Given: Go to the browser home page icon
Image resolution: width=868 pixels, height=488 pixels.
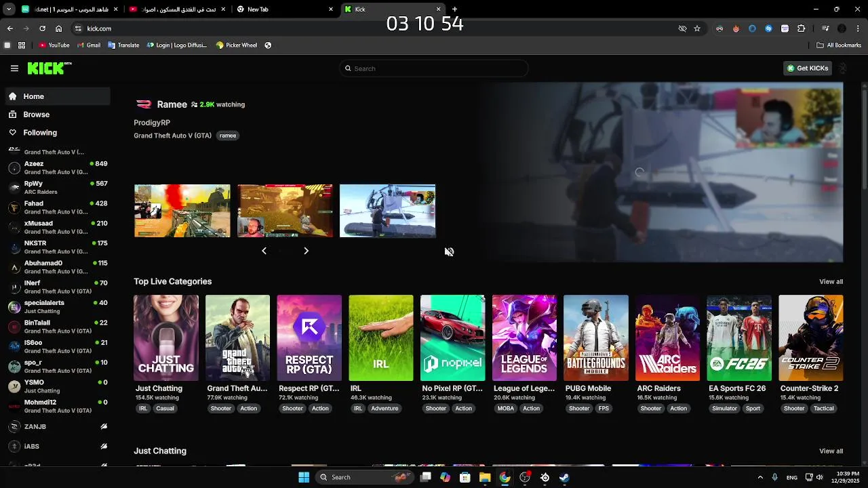Looking at the screenshot, I should coord(59,28).
